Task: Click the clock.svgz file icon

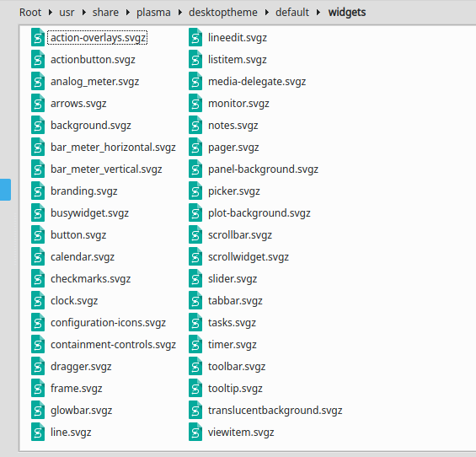Action: point(38,300)
